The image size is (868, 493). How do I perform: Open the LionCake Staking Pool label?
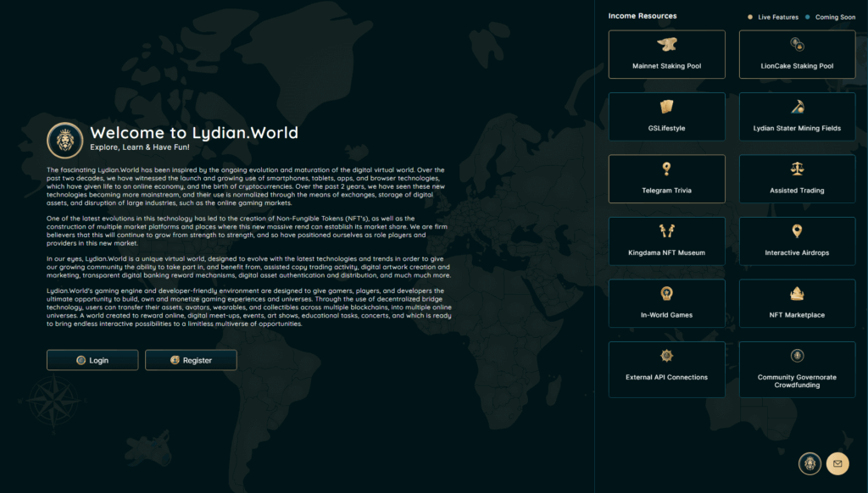click(797, 66)
